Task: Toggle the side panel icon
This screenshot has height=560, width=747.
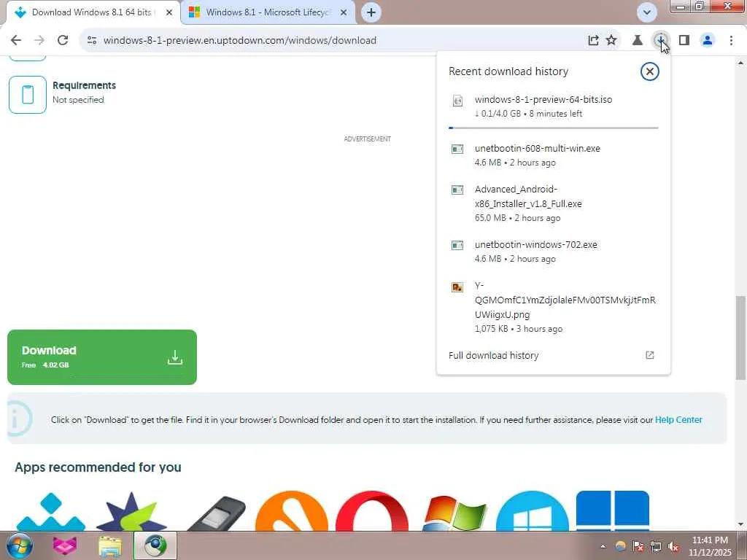Action: pos(684,41)
